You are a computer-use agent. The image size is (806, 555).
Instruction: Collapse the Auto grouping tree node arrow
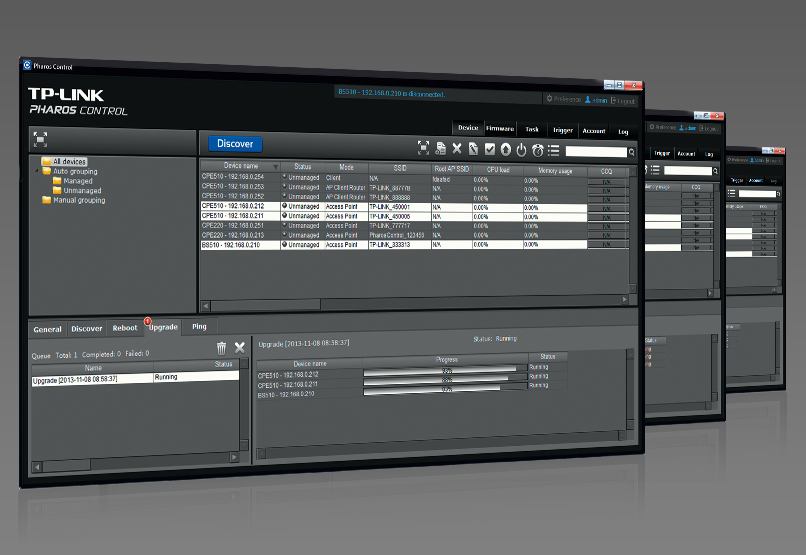[x=37, y=171]
